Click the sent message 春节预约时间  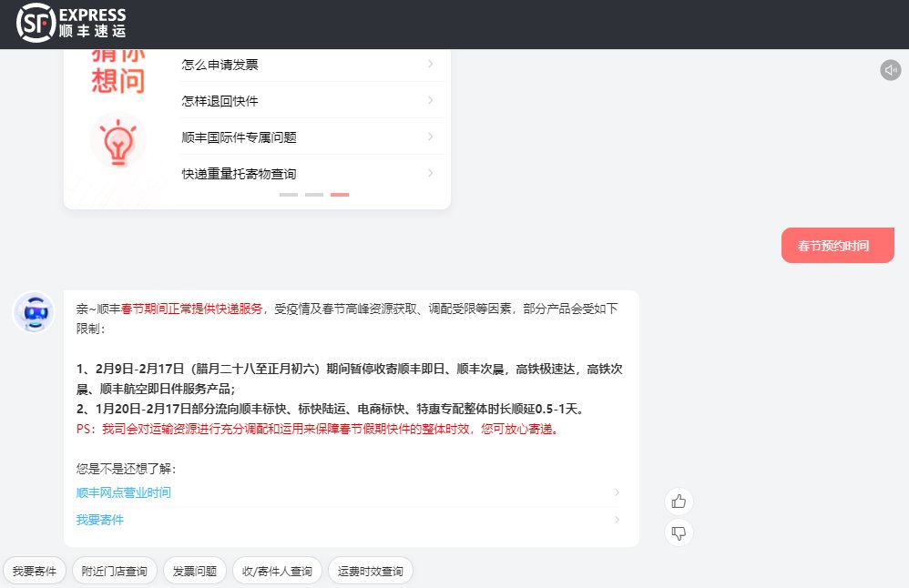[838, 246]
